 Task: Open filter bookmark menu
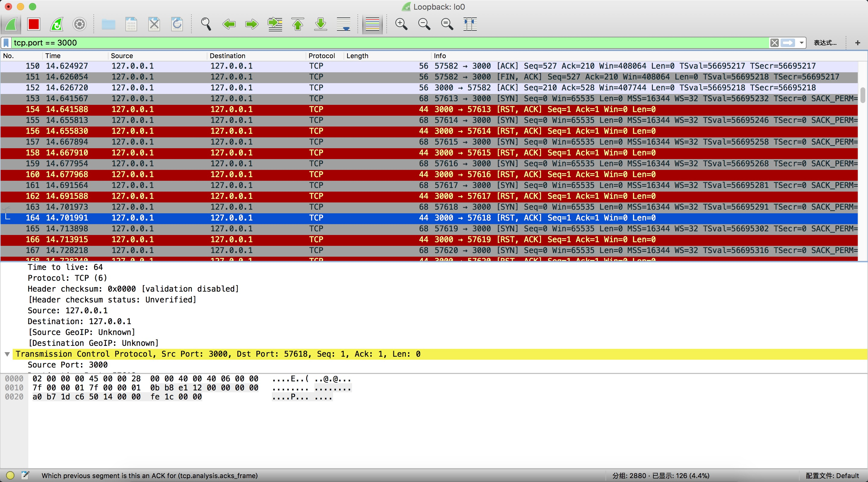pos(6,43)
